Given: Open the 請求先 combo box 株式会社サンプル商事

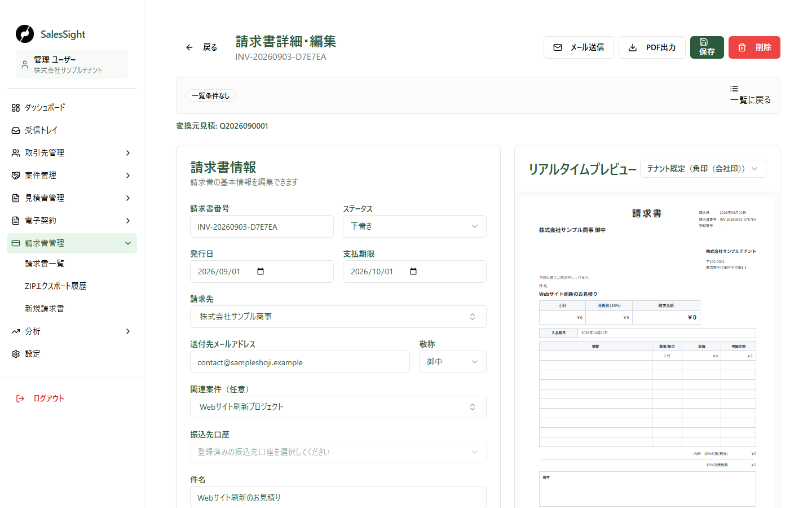Looking at the screenshot, I should [338, 317].
